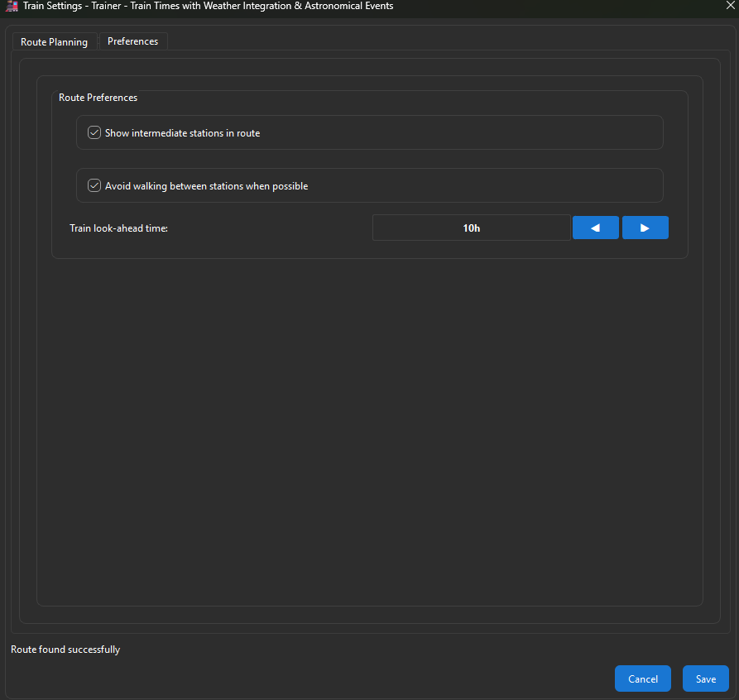
Task: Click the train app icon in title bar
Action: tap(12, 7)
